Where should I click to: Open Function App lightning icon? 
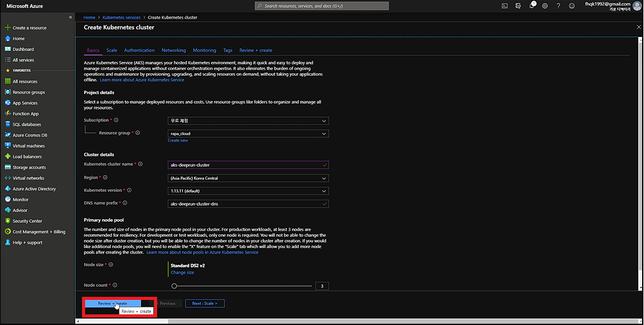point(8,113)
